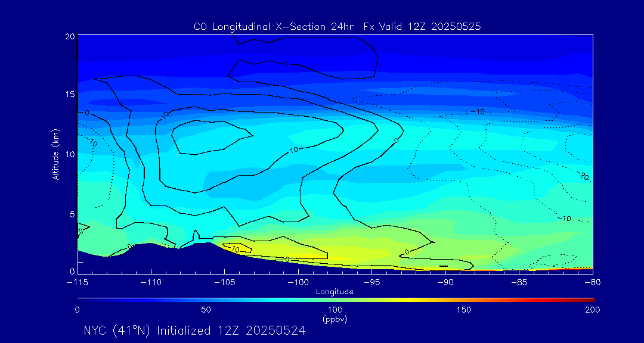The image size is (644, 343).
Task: Click the 'Altitude (km)' axis label
Action: 56,154
